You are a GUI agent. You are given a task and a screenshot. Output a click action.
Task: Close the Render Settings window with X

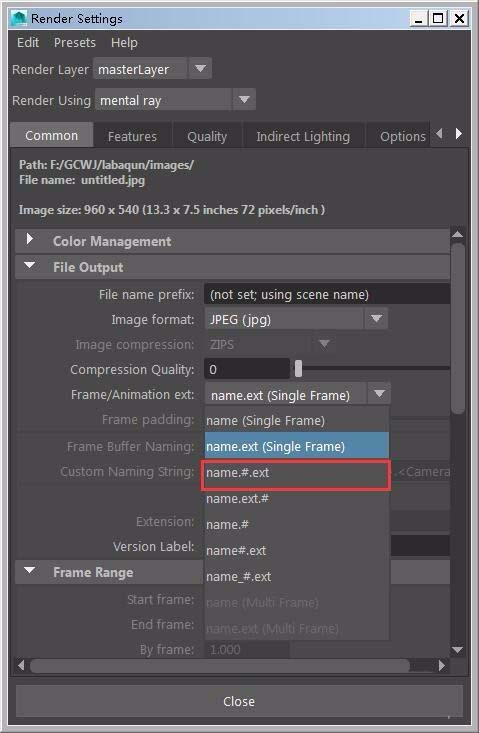click(x=459, y=19)
